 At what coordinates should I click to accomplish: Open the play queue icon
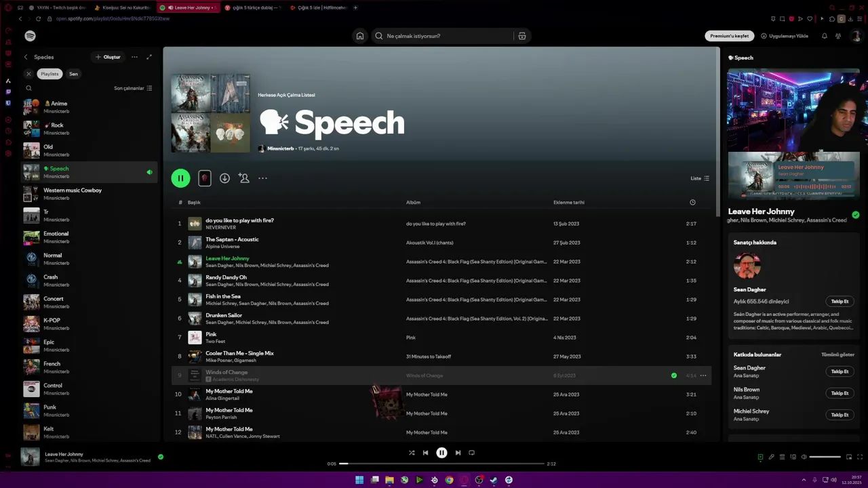coord(782,457)
